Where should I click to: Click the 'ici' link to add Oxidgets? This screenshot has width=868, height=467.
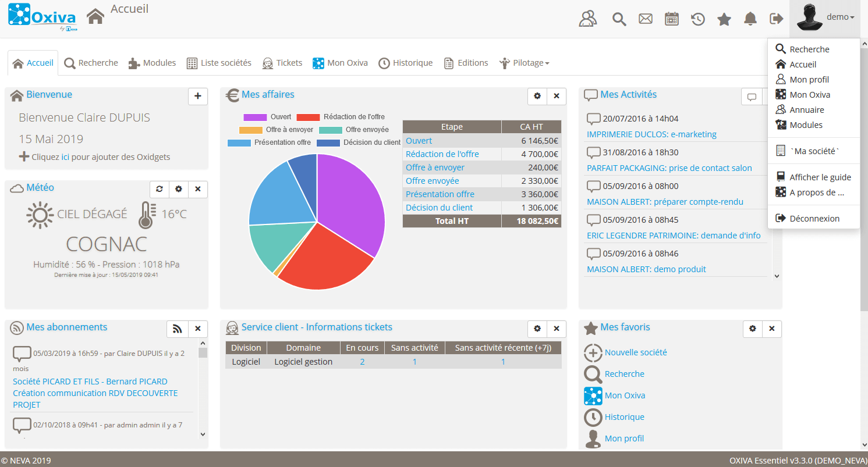[66, 157]
